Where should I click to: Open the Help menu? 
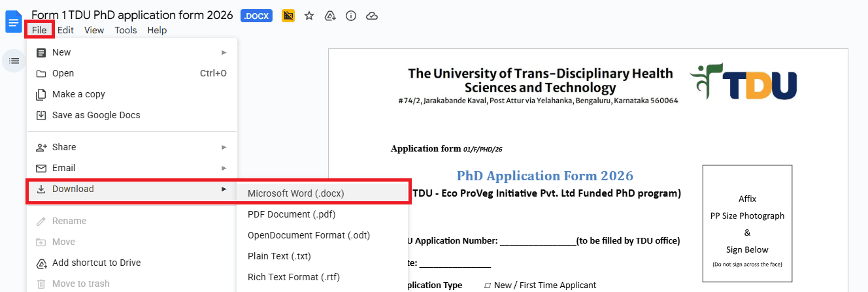(x=157, y=30)
